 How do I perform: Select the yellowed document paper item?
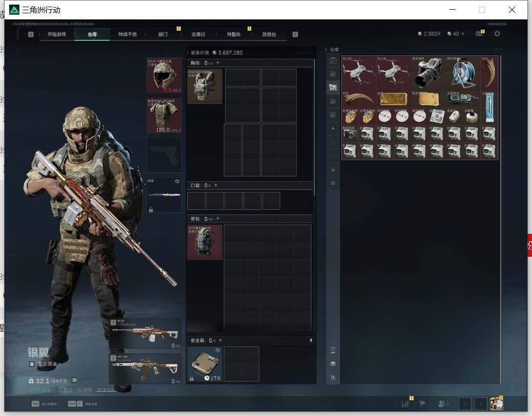428,99
